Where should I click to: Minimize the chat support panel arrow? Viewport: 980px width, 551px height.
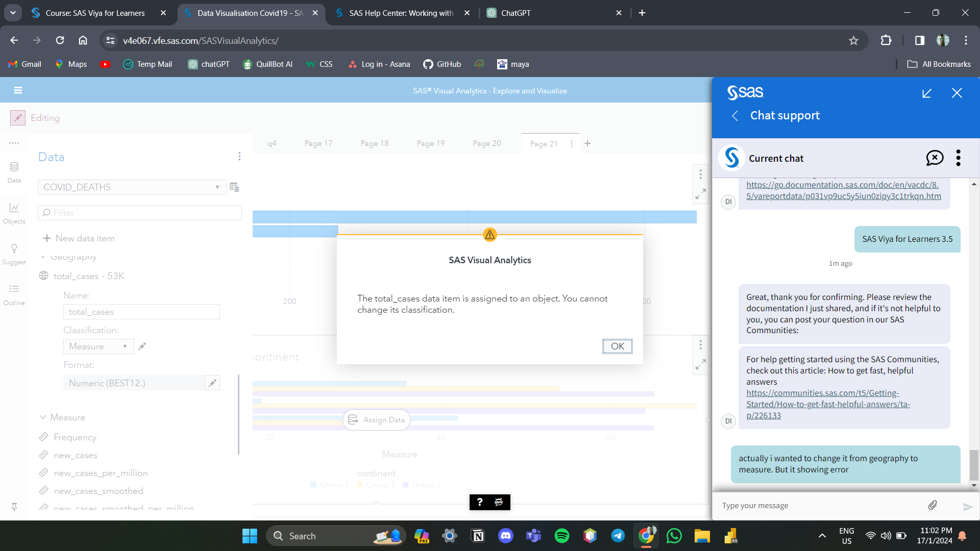(x=927, y=93)
